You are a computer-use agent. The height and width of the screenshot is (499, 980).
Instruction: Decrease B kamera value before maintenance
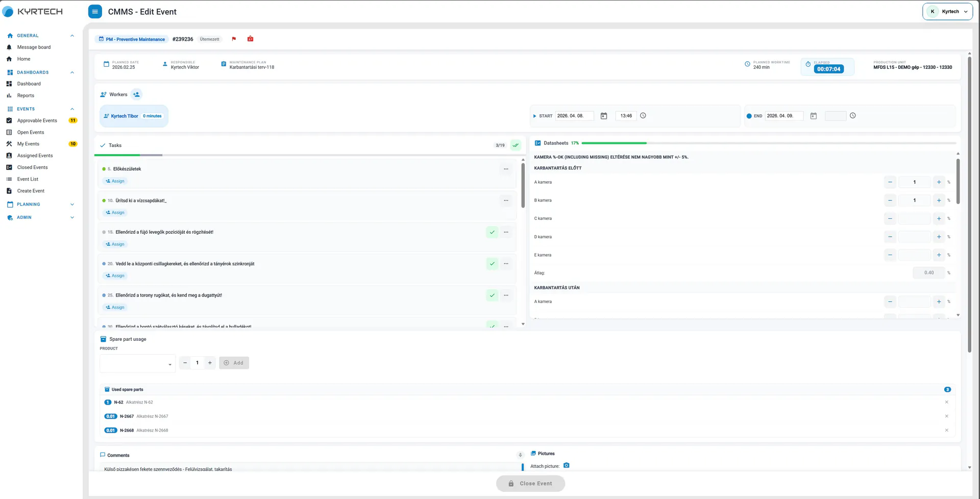pyautogui.click(x=890, y=201)
